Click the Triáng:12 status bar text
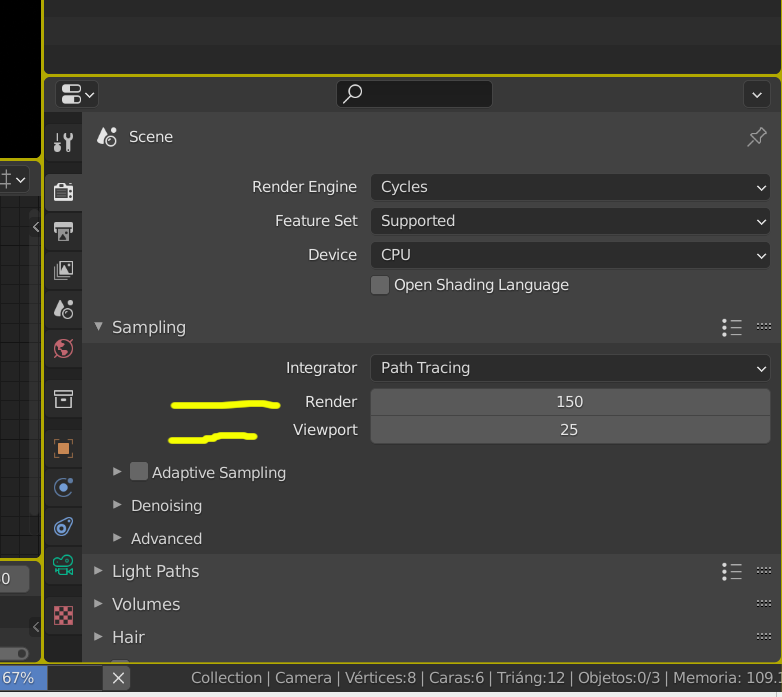Image resolution: width=782 pixels, height=697 pixels. point(531,678)
